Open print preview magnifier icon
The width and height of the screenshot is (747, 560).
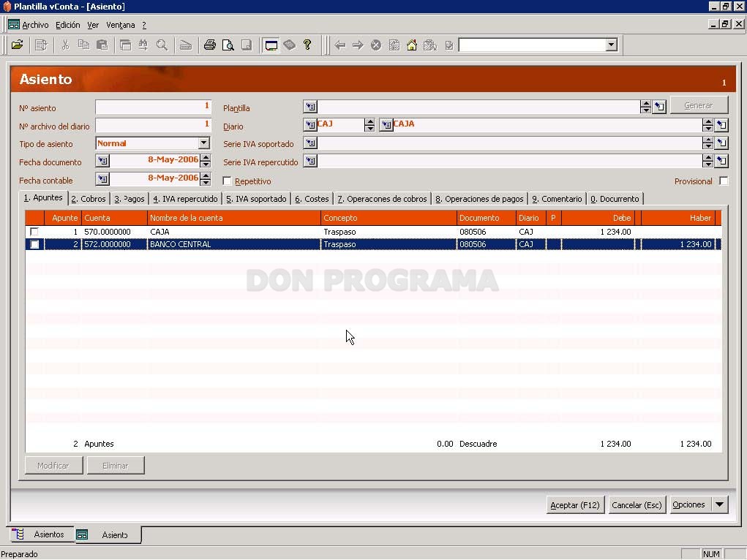click(228, 45)
